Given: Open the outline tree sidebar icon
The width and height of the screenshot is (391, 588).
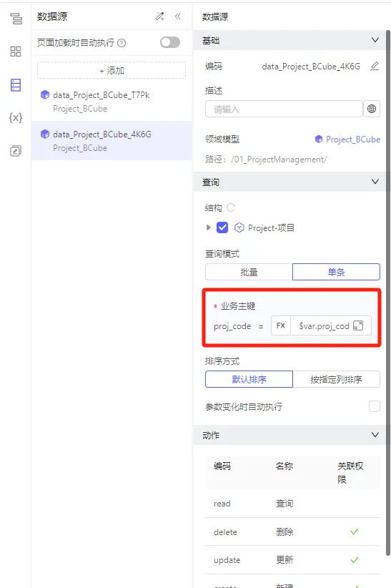Looking at the screenshot, I should click(x=16, y=19).
